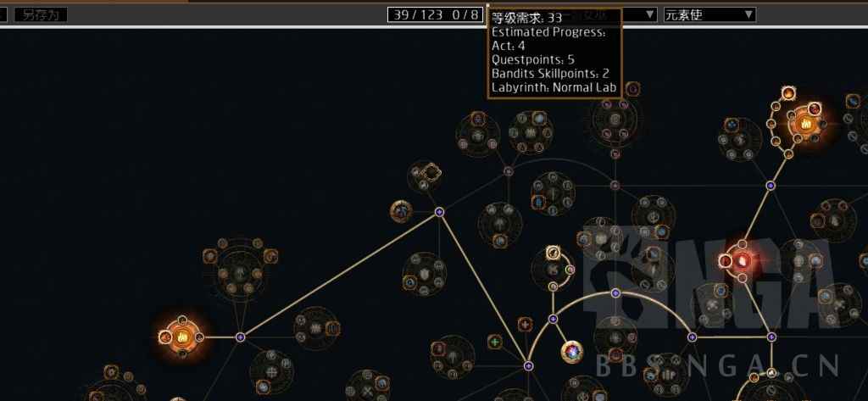Open the 元素使 ascendancy dropdown
Image resolution: width=868 pixels, height=401 pixels.
tap(709, 15)
